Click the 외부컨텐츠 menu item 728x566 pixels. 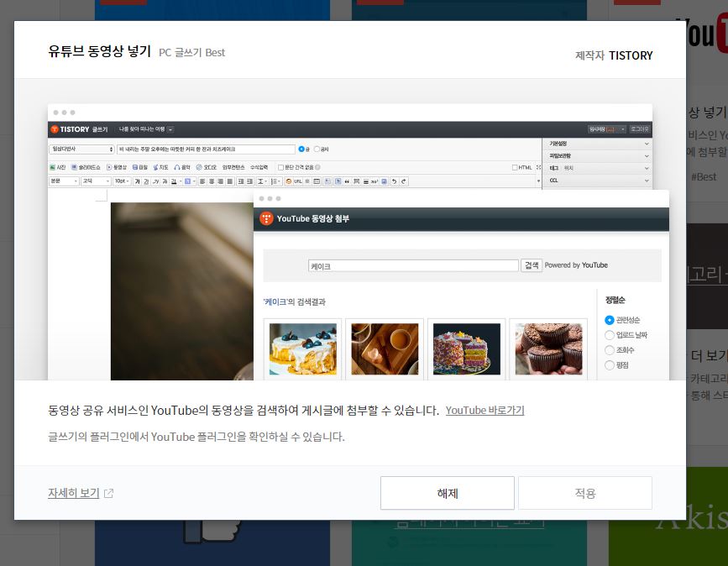pyautogui.click(x=233, y=167)
